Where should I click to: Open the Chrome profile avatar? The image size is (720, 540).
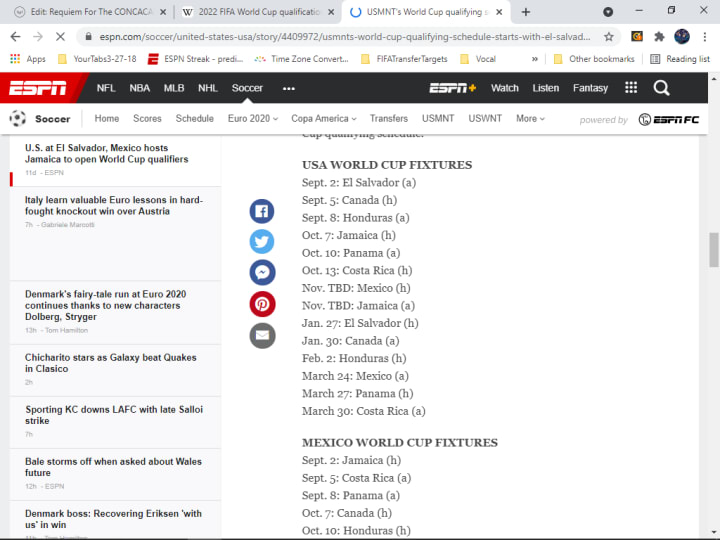coord(682,37)
